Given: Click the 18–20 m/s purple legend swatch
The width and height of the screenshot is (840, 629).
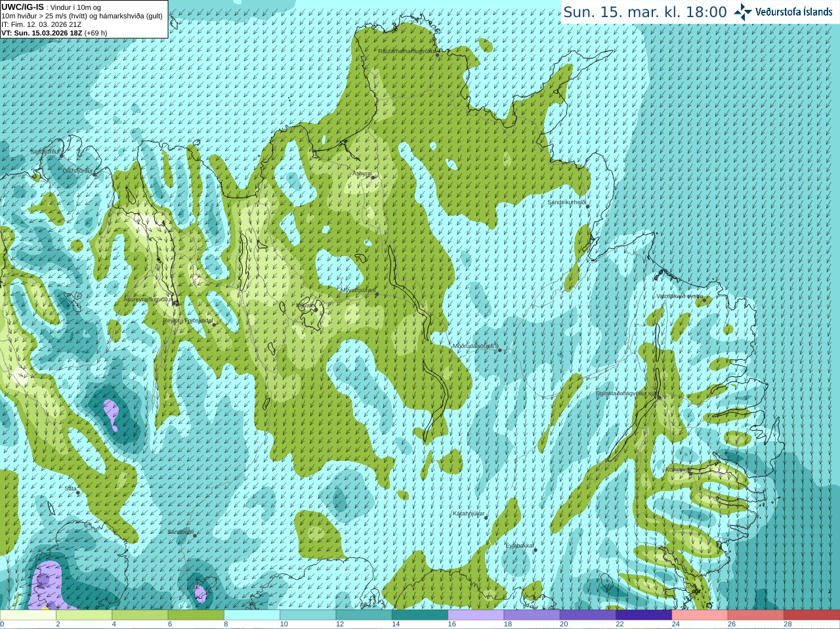Looking at the screenshot, I should (532, 615).
